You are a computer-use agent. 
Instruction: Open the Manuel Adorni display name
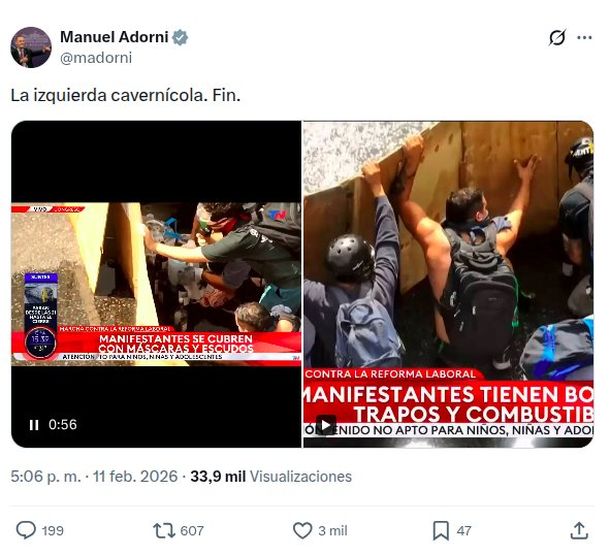pyautogui.click(x=114, y=37)
